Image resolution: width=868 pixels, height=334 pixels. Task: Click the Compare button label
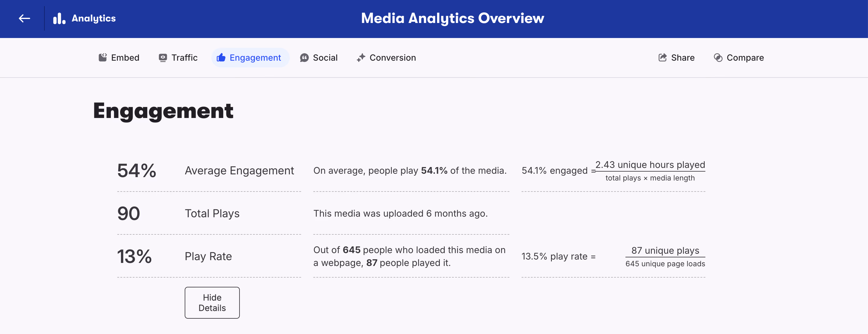click(745, 58)
